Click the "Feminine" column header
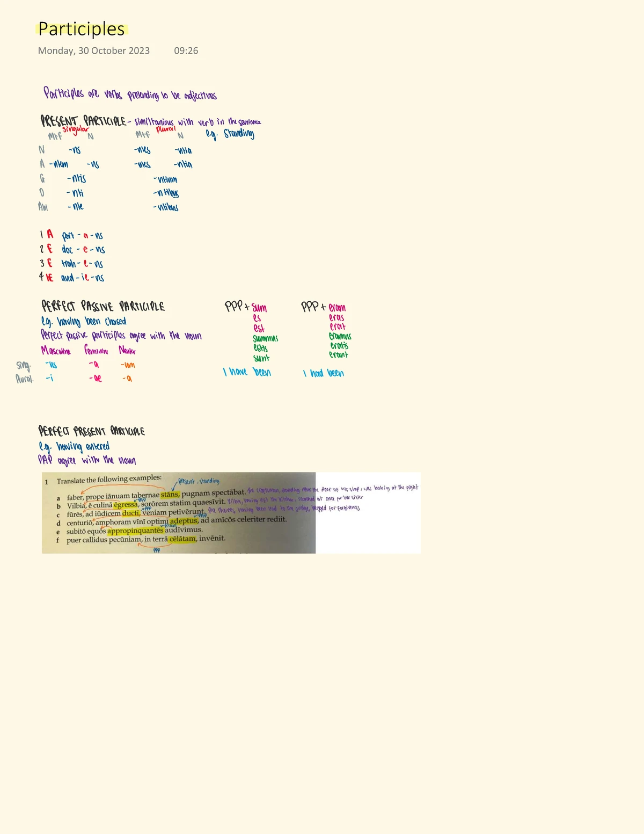This screenshot has width=644, height=834. point(96,351)
